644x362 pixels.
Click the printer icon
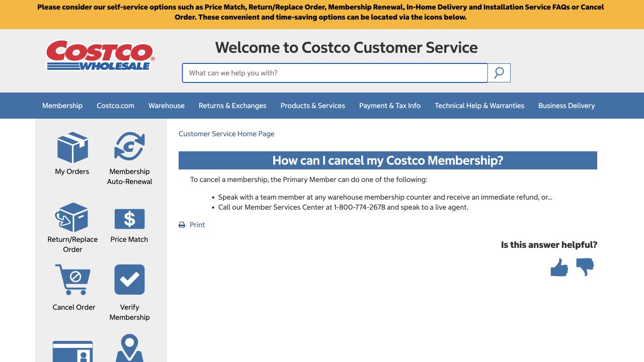[182, 225]
